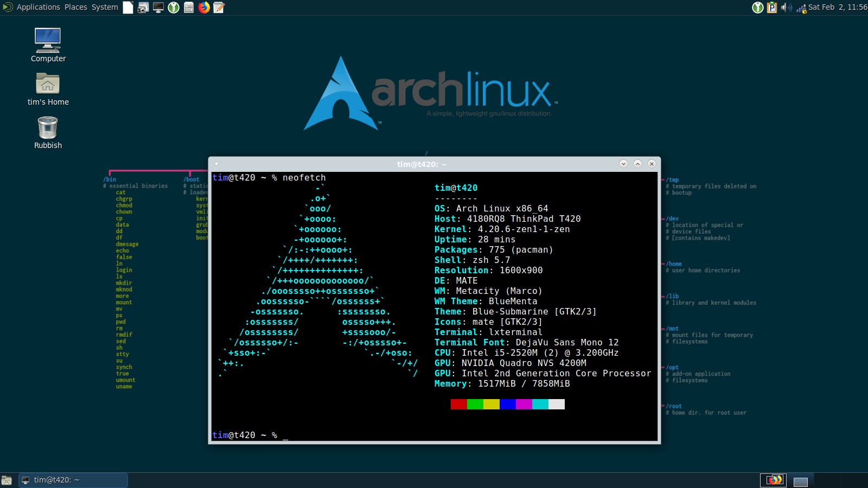Launch the blank document launcher in top panel

(x=128, y=7)
